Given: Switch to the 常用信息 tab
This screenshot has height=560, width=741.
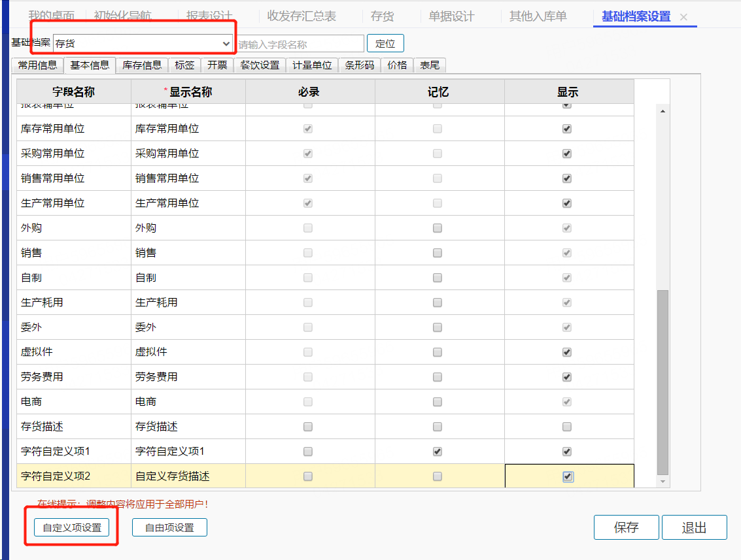Looking at the screenshot, I should 38,65.
